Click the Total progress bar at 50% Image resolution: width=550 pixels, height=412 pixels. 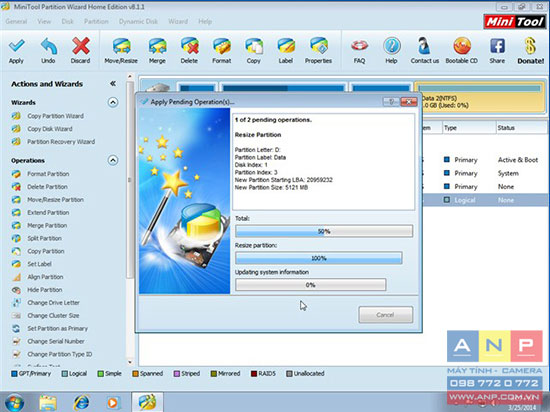[x=324, y=231]
